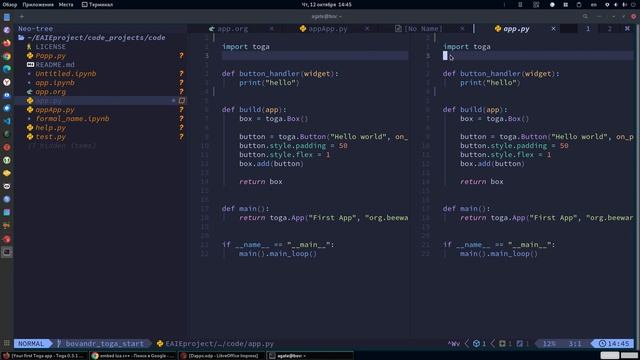Viewport: 640px width, 360px height.
Task: Click the close-tabpage X in bufferline corner
Action: (627, 29)
